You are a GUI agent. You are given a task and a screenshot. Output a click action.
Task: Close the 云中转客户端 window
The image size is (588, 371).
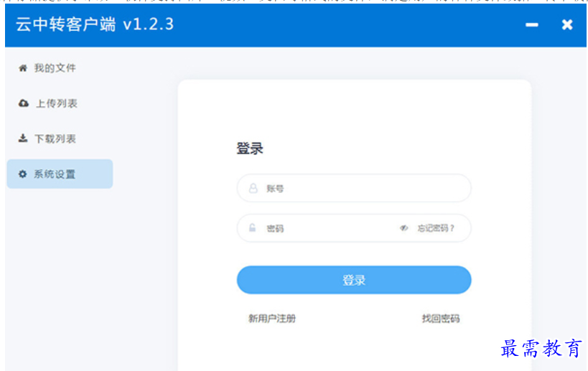[x=567, y=24]
